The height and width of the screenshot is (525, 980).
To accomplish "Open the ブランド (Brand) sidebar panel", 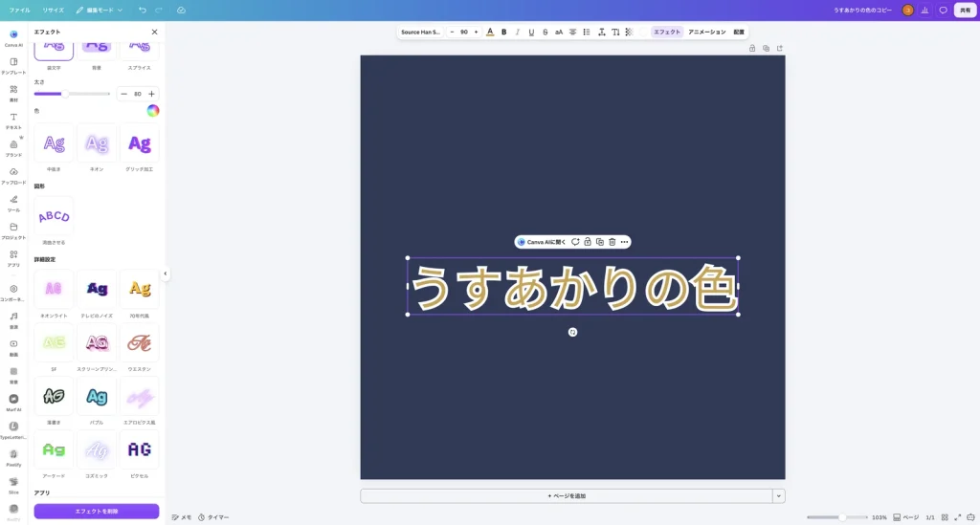I will (x=13, y=148).
